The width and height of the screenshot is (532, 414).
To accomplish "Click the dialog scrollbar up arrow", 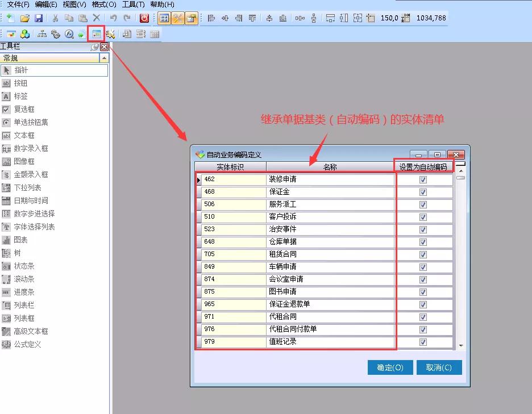I will click(x=461, y=170).
